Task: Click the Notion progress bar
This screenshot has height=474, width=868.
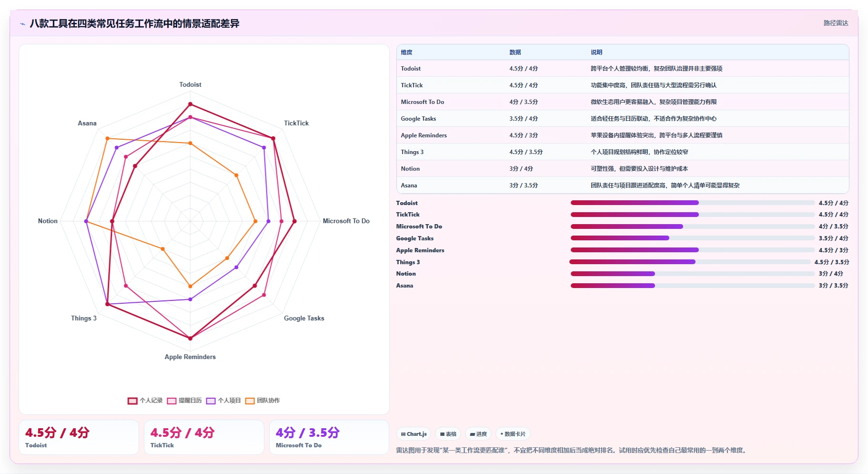Action: [693, 274]
